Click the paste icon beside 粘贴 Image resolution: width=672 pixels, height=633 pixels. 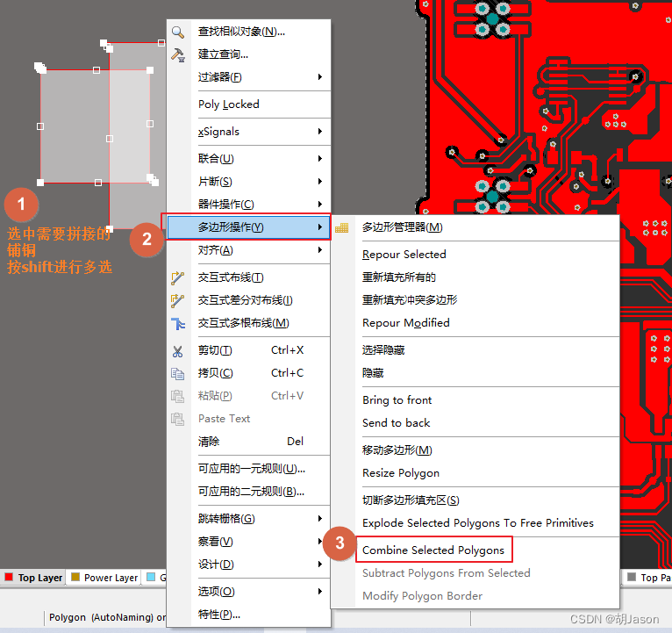pyautogui.click(x=177, y=396)
